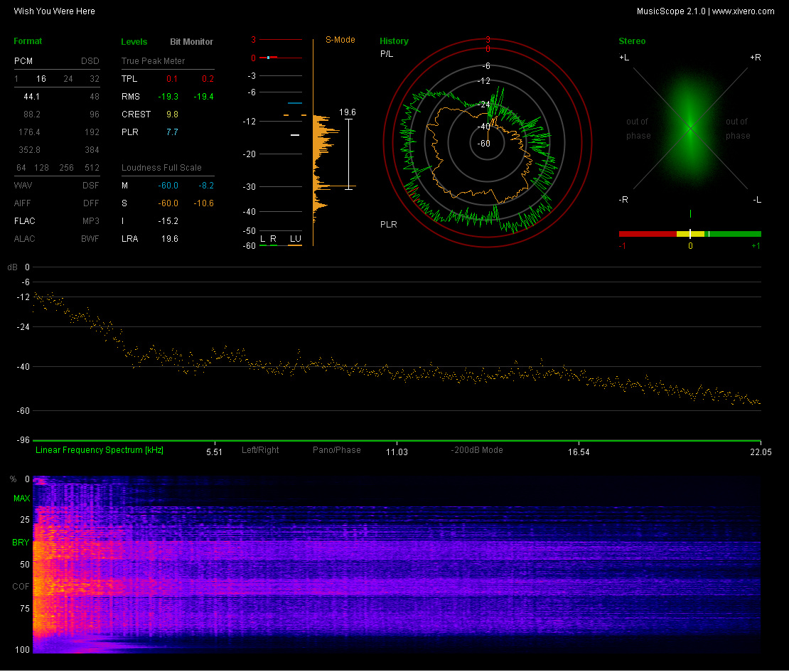The width and height of the screenshot is (789, 672).
Task: Select the Levels tab heading
Action: click(x=134, y=42)
